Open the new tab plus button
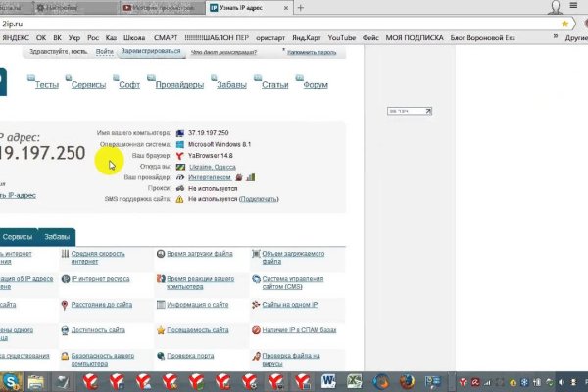Image resolution: width=588 pixels, height=392 pixels. (300, 7)
